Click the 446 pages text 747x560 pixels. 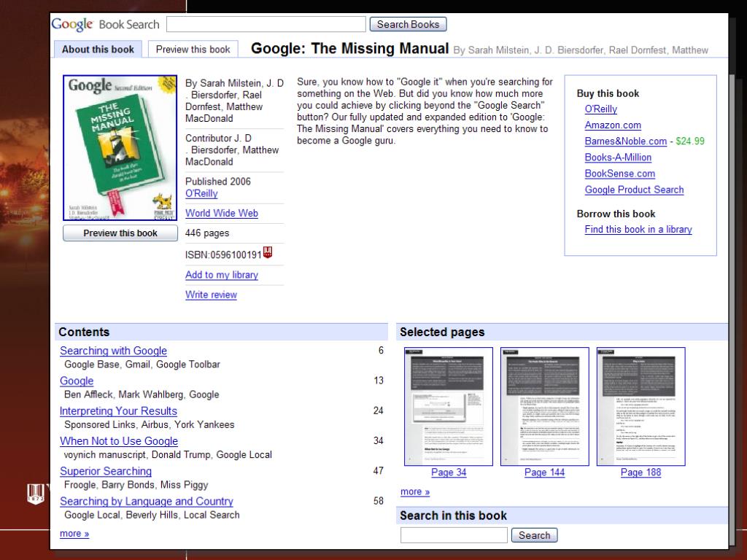click(x=207, y=233)
